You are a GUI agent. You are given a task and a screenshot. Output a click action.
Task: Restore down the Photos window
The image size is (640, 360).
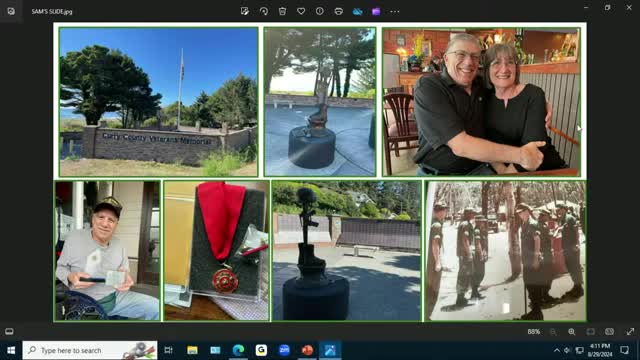607,7
